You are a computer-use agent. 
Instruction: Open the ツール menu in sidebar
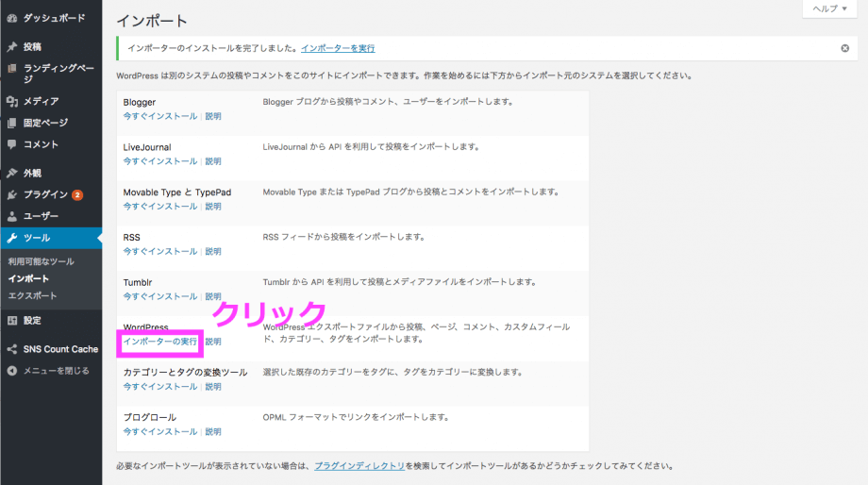(38, 238)
